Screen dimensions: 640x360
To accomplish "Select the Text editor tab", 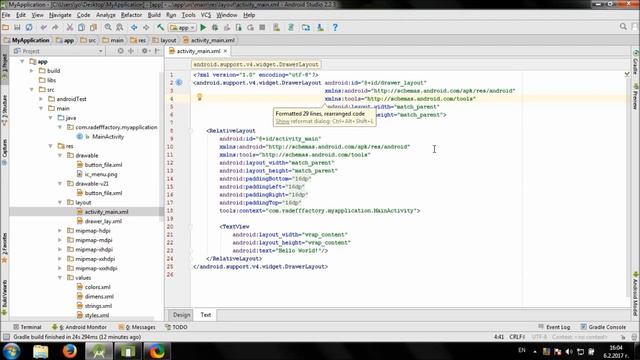I will (x=206, y=315).
